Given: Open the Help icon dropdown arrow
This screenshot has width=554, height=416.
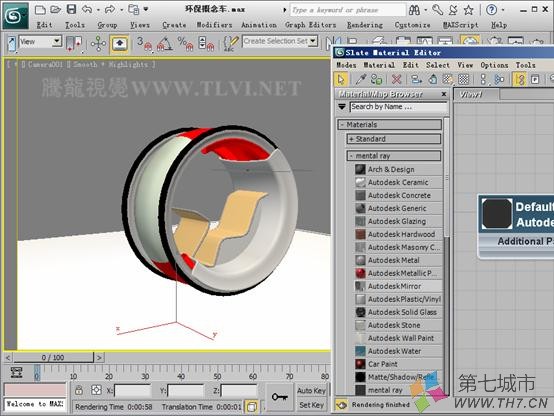Looking at the screenshot, I should pos(502,10).
